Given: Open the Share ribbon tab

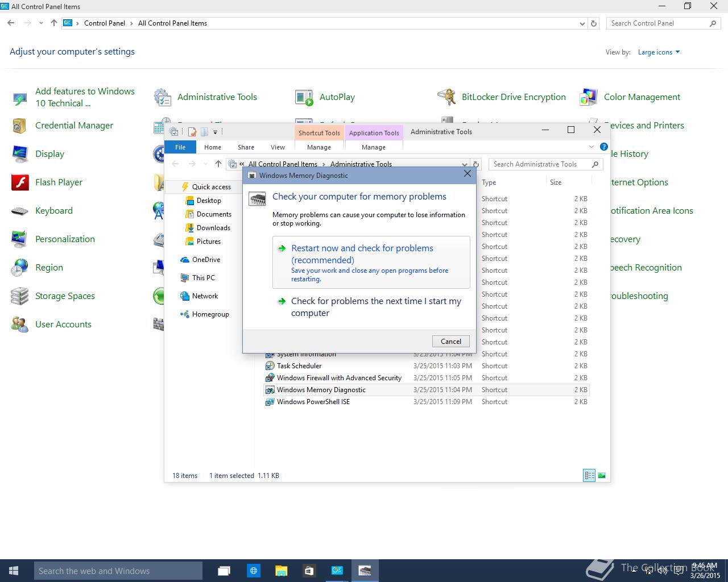Looking at the screenshot, I should pyautogui.click(x=246, y=147).
